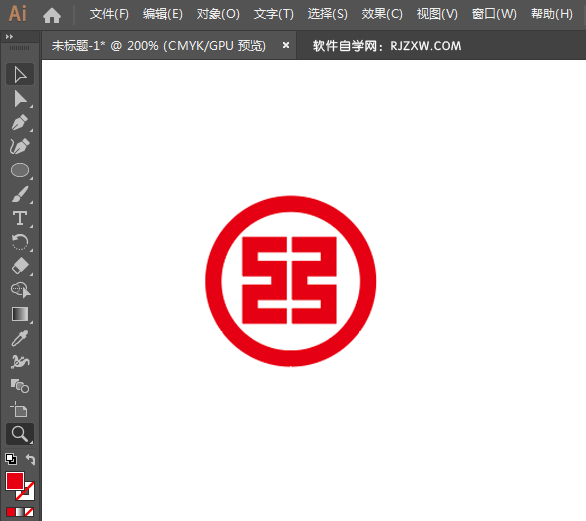Click the stroke swatch with none slash
The image size is (586, 521).
pyautogui.click(x=28, y=493)
